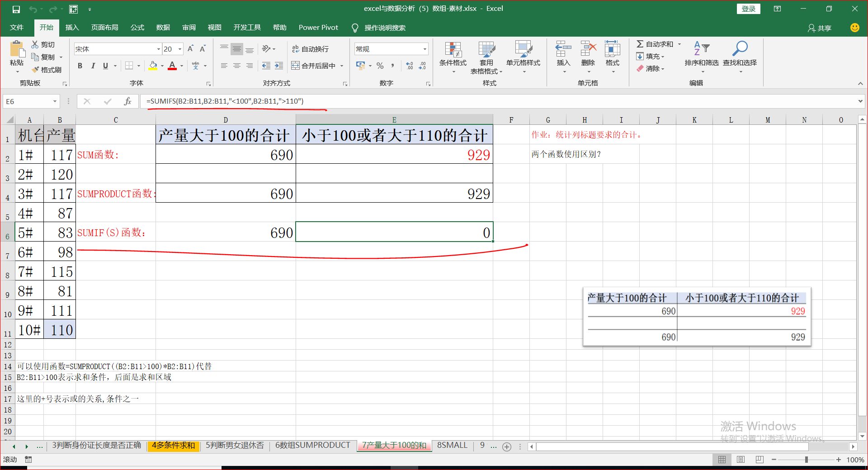The width and height of the screenshot is (868, 470).
Task: Click the Percent Style icon
Action: coord(380,66)
